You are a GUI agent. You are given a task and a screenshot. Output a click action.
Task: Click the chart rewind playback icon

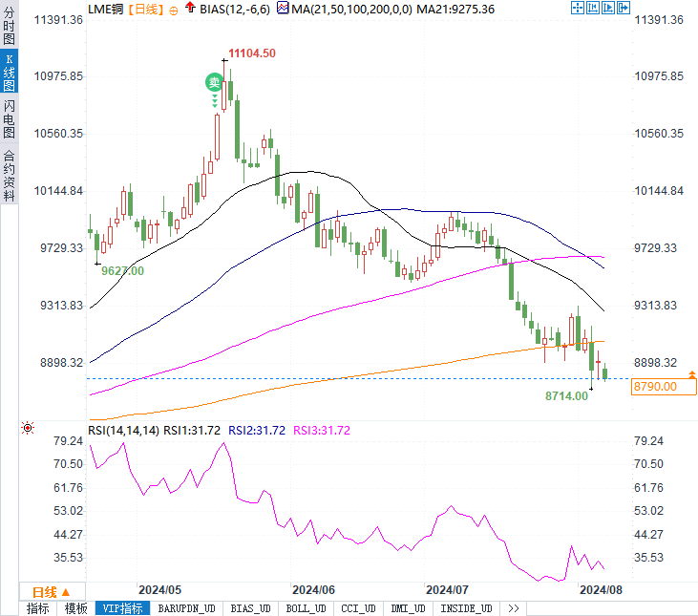pos(593,8)
